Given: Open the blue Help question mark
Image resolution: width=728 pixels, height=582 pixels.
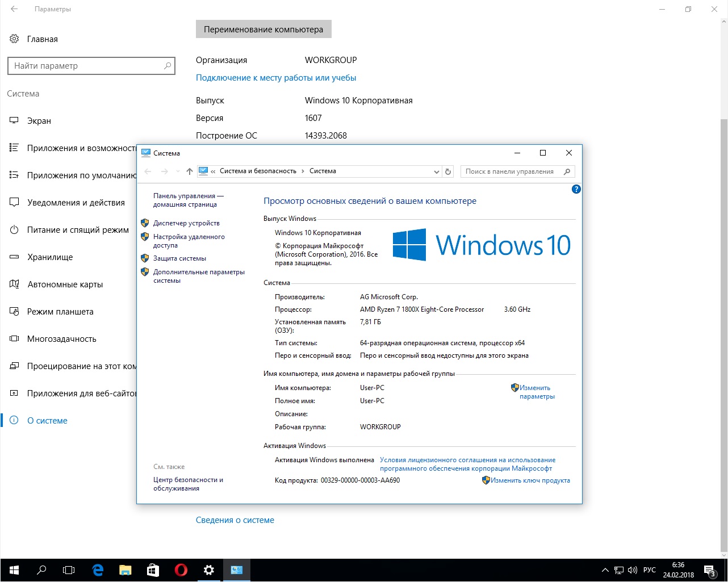Looking at the screenshot, I should (576, 189).
